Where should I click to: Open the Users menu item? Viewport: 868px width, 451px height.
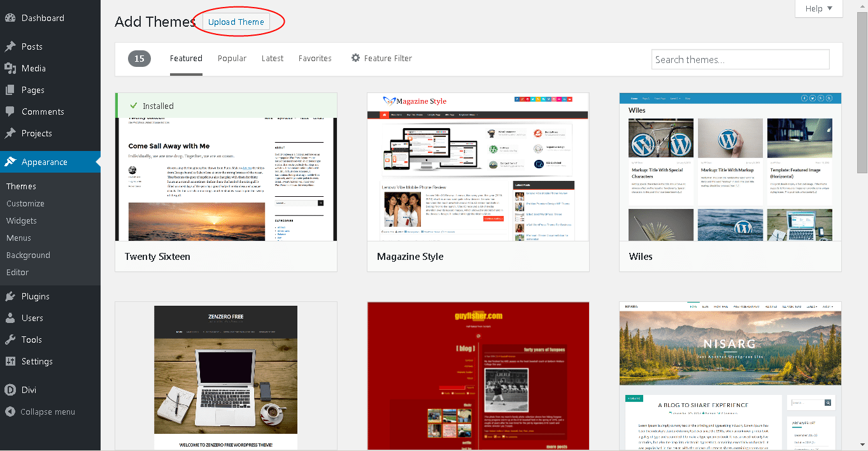pos(50,318)
